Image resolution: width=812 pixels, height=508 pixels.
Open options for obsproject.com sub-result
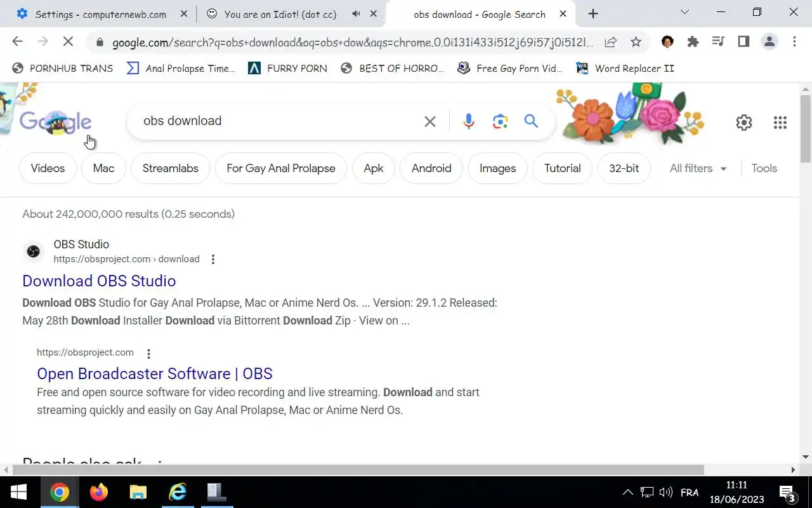point(148,354)
